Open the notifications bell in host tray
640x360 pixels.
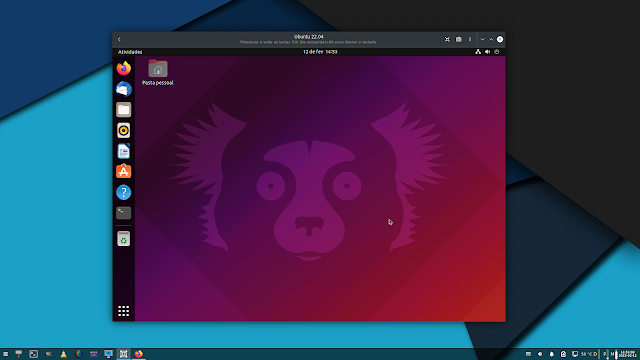[x=551, y=354]
